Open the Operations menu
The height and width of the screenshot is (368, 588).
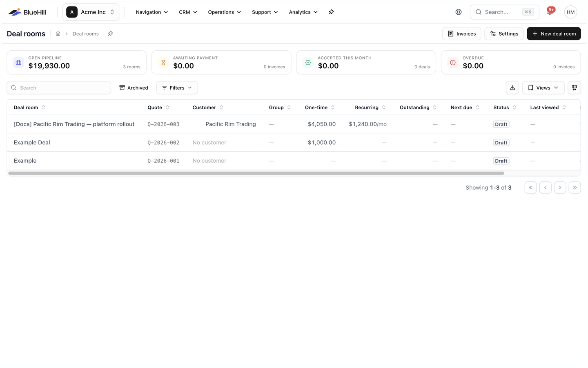pos(224,12)
